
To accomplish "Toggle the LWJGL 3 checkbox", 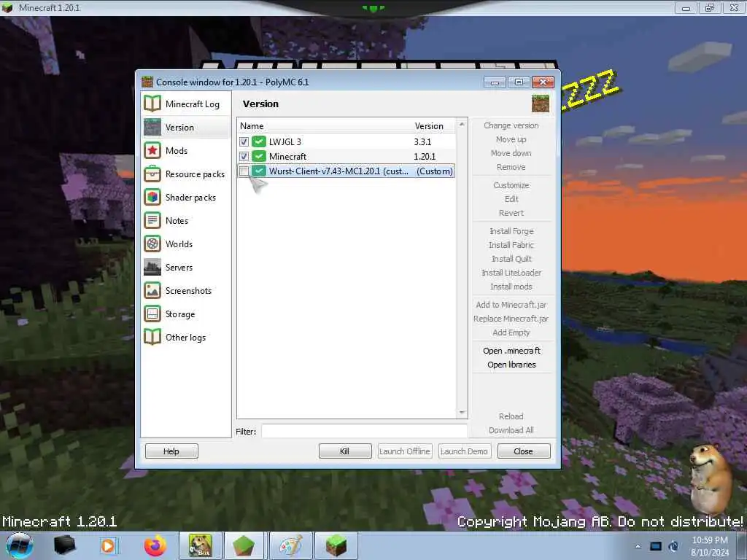I will click(x=244, y=141).
